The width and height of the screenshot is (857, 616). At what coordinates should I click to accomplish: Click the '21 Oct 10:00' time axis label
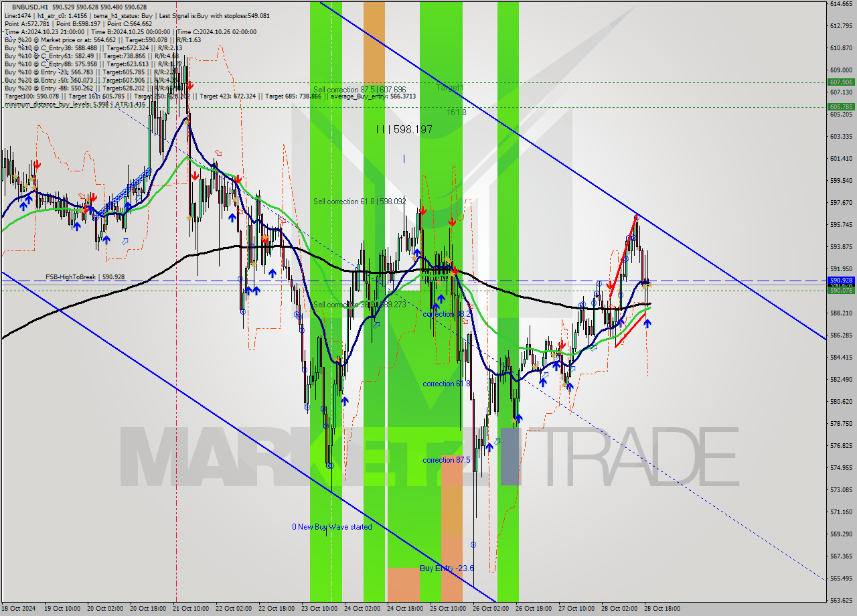191,609
